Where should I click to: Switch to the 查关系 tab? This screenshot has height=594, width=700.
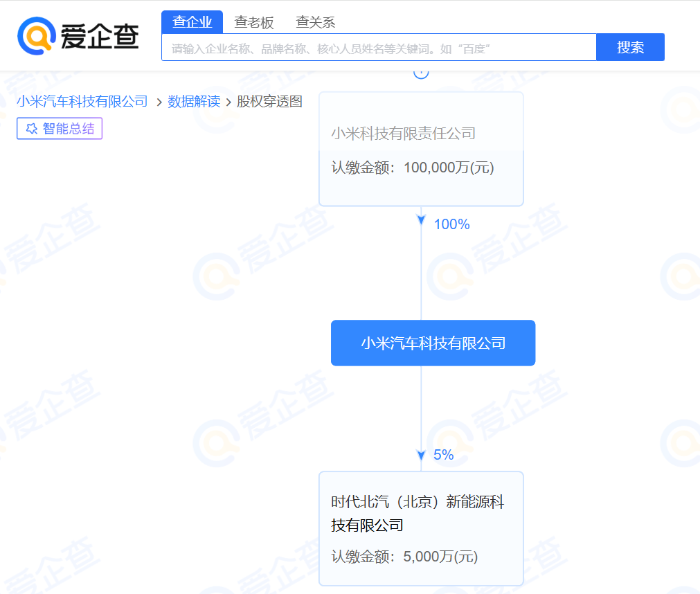click(x=315, y=22)
